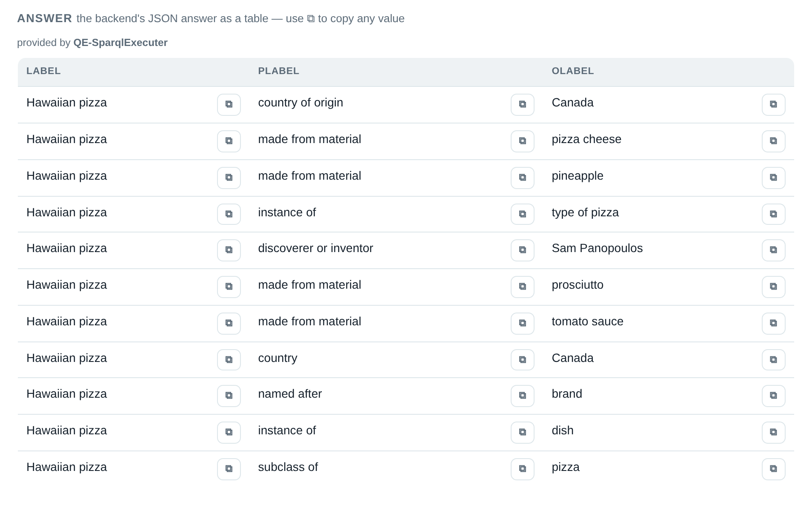
Task: Copy label value in pizza cheese row
Action: (229, 141)
